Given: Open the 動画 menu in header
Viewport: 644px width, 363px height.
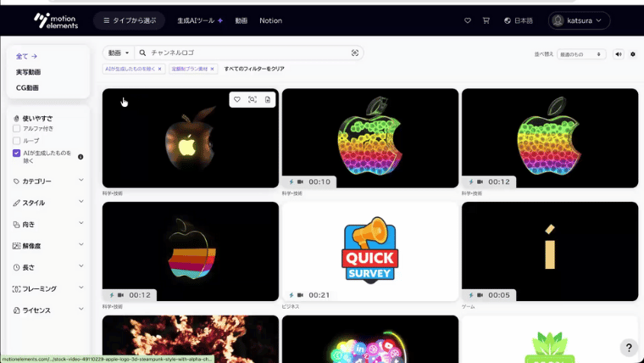Looking at the screenshot, I should coord(241,20).
